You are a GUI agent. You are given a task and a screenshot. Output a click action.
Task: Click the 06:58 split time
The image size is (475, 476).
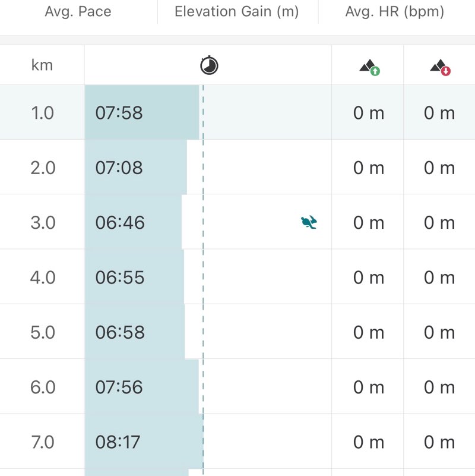tap(120, 332)
